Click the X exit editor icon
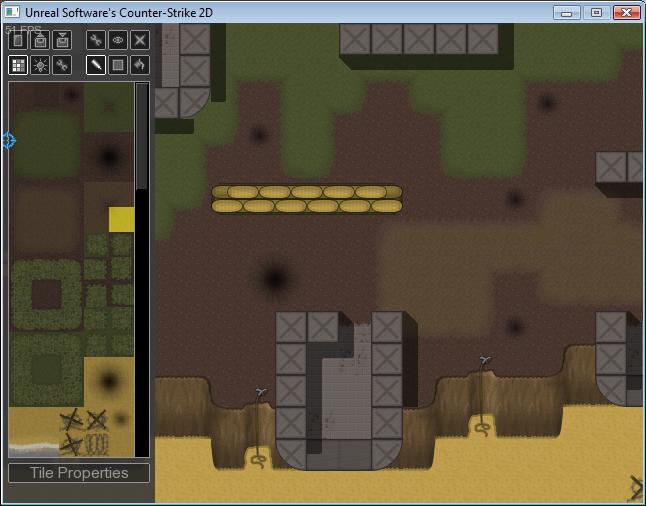 (x=140, y=40)
